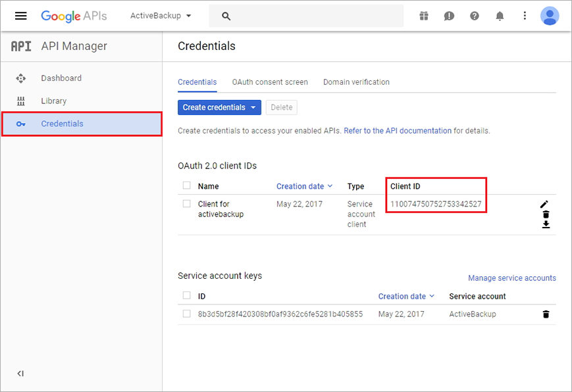Click the search magnifier icon
Screen dimensions: 572x392
coord(226,16)
